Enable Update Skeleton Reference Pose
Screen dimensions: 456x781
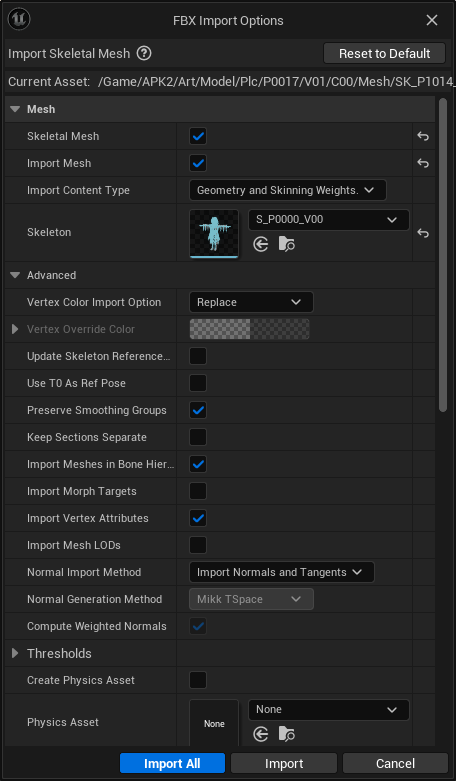198,357
